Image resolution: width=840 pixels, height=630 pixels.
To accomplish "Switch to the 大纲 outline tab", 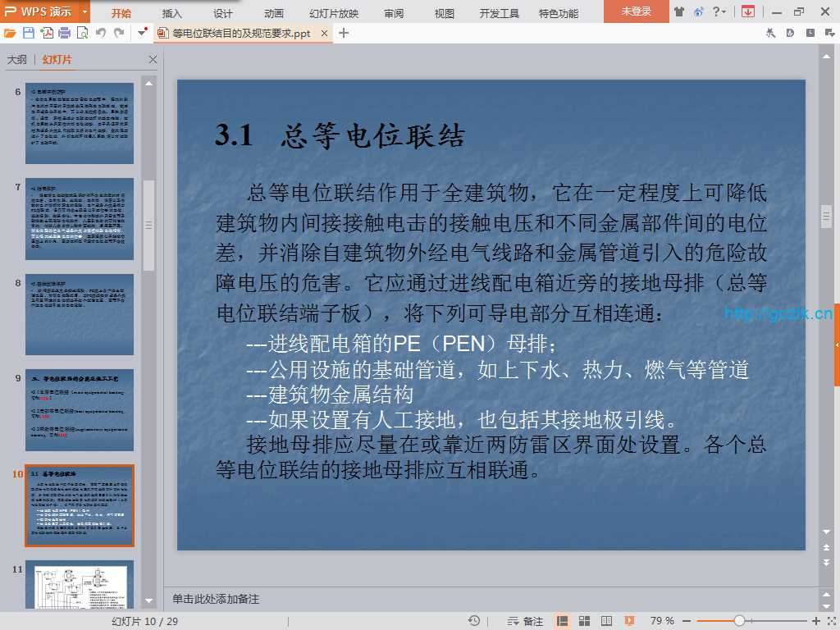I will click(17, 60).
